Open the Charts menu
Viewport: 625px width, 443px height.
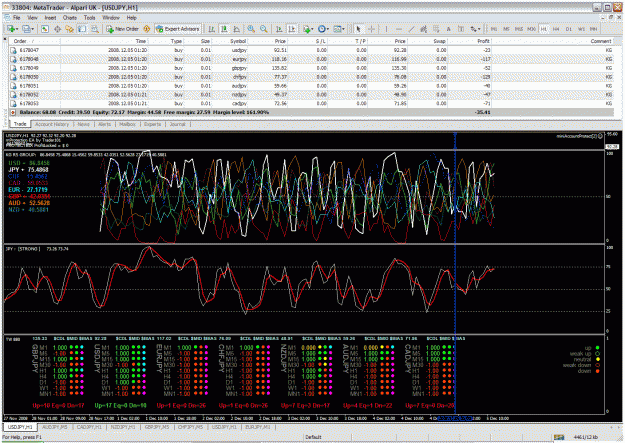(x=70, y=18)
